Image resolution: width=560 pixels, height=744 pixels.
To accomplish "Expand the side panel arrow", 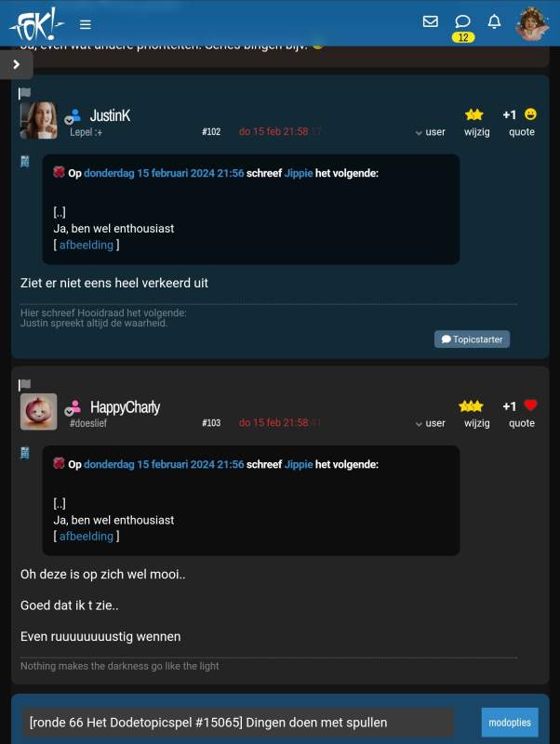I will (17, 64).
